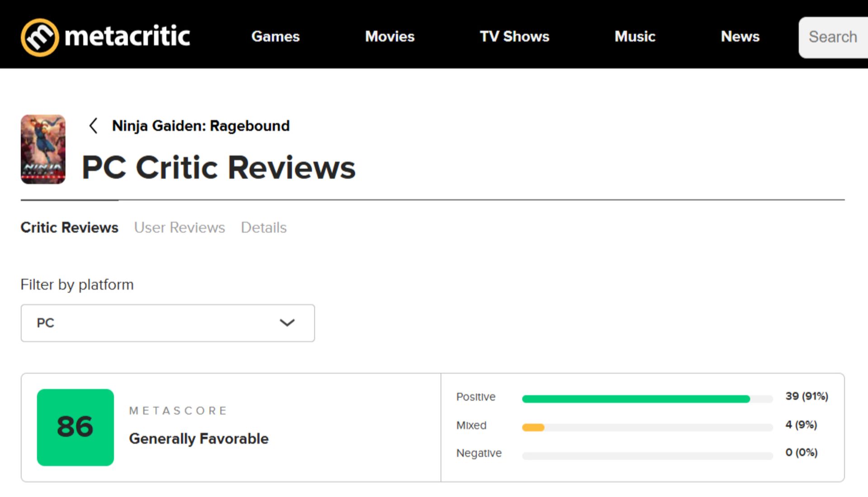Image resolution: width=868 pixels, height=497 pixels.
Task: Click the metacritic wordmark text
Action: [127, 36]
